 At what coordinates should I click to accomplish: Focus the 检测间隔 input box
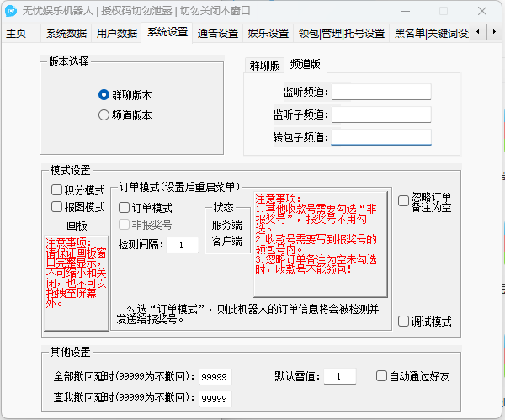(x=182, y=245)
